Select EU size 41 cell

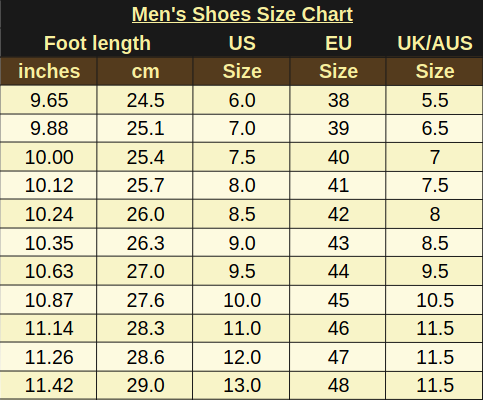[338, 185]
